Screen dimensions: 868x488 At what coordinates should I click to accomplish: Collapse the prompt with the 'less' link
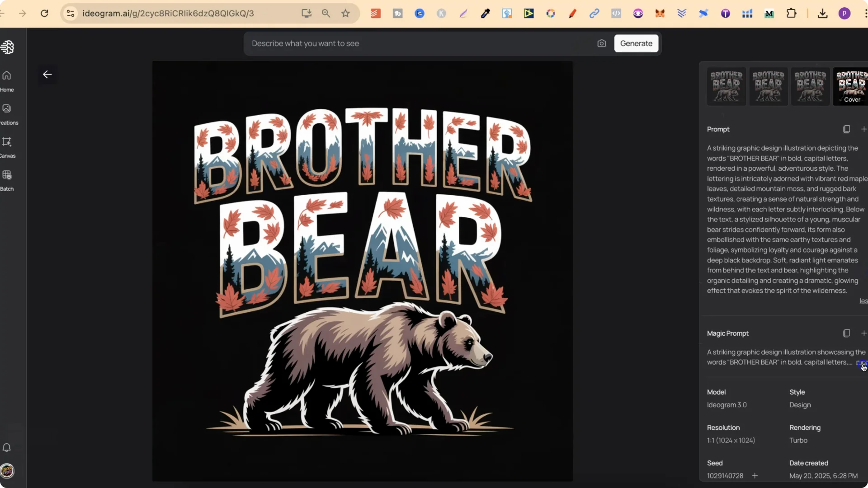click(863, 301)
